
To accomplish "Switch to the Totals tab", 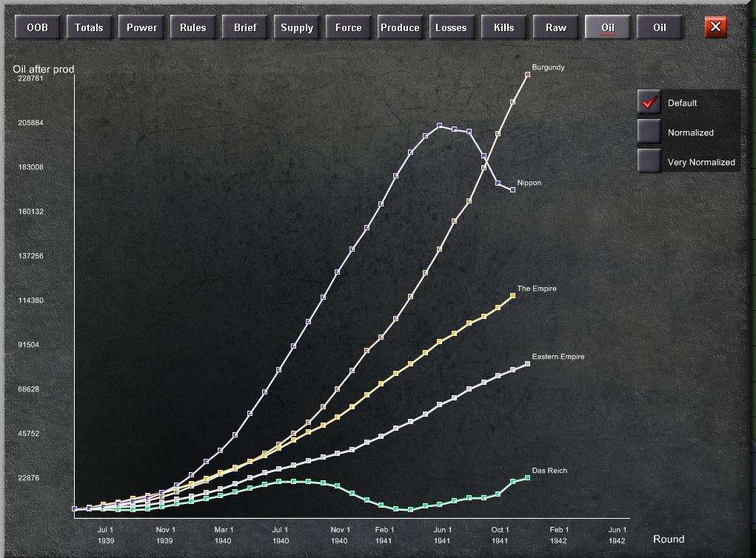I will pos(89,27).
